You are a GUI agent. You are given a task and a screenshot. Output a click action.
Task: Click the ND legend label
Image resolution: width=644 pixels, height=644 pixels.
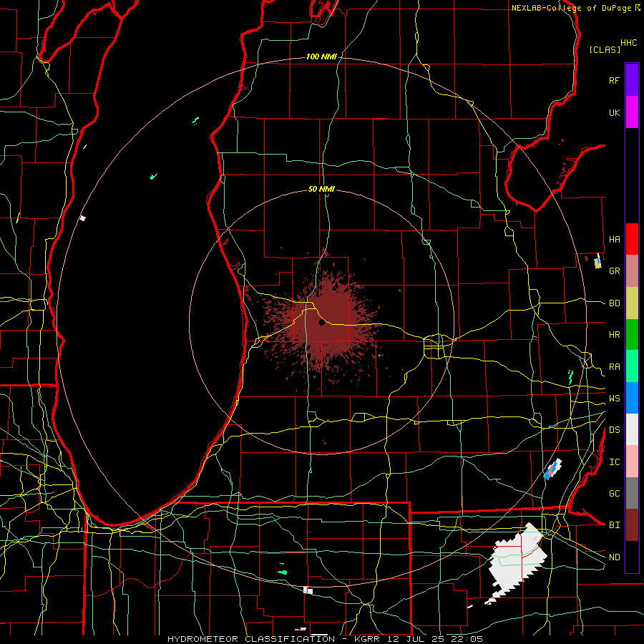(614, 557)
